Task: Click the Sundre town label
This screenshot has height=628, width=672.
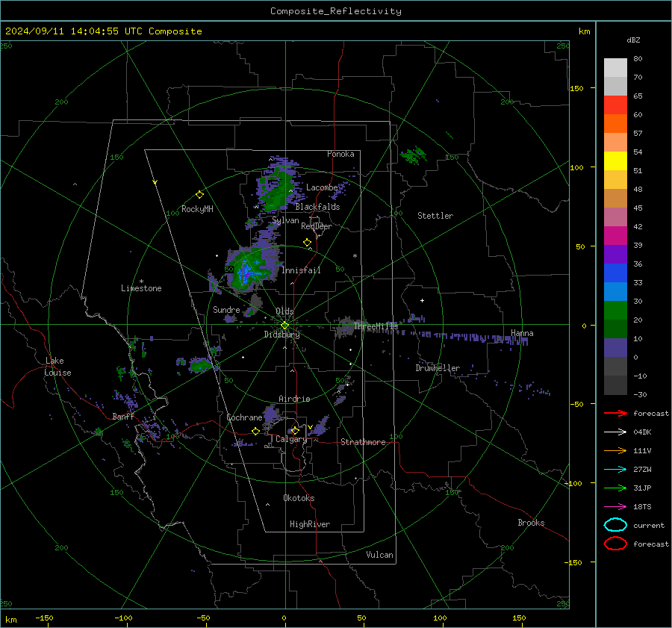Action: pyautogui.click(x=226, y=309)
